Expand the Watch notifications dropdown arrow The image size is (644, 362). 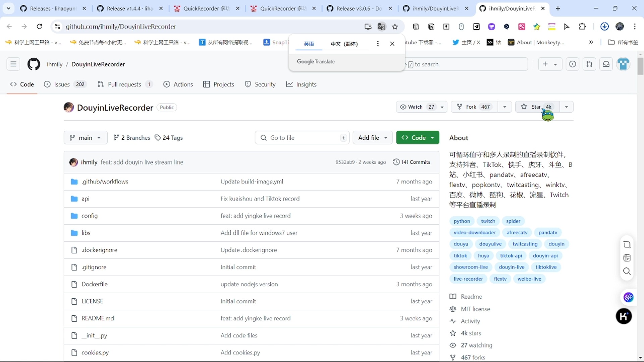(x=442, y=107)
